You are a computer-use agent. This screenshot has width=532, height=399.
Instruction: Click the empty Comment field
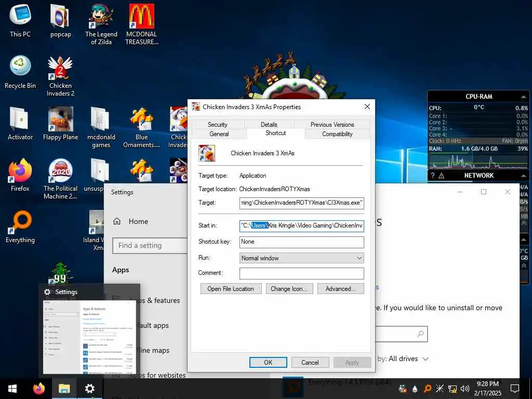(302, 273)
